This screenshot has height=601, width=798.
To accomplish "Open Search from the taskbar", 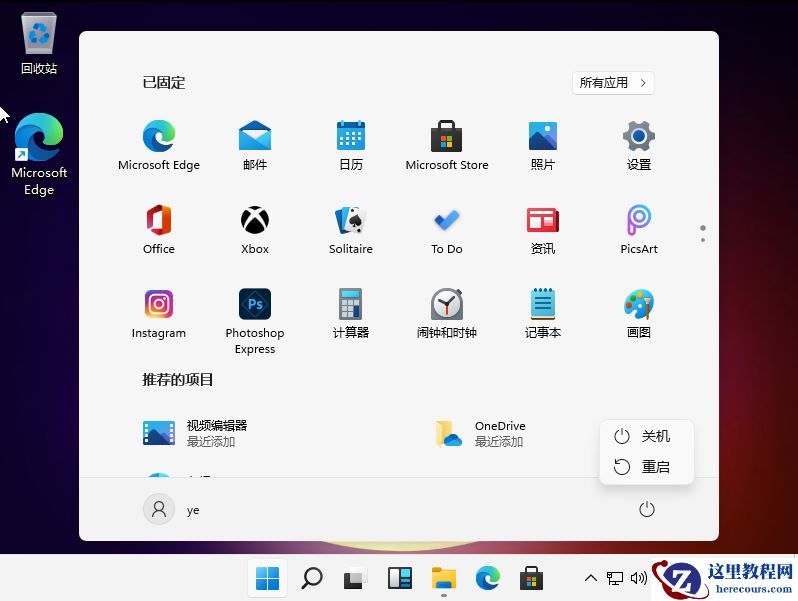I will coord(312,578).
